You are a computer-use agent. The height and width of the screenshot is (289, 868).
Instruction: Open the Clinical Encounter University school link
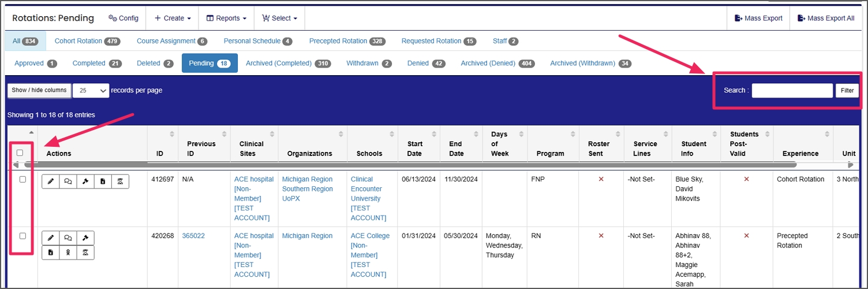368,198
